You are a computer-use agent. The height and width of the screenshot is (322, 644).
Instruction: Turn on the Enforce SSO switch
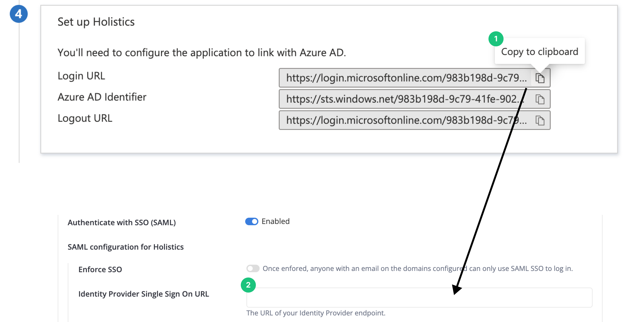253,269
